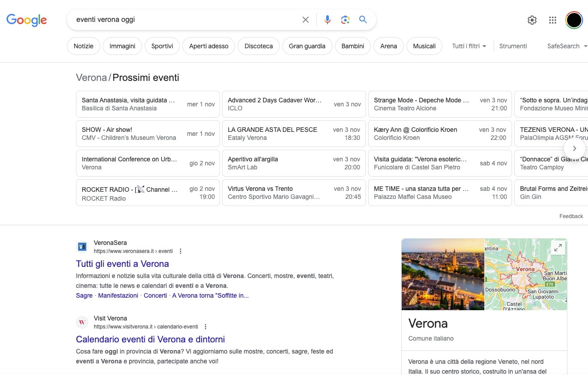Open 'Calendario eventi di Verona e dintorni' result

click(150, 339)
